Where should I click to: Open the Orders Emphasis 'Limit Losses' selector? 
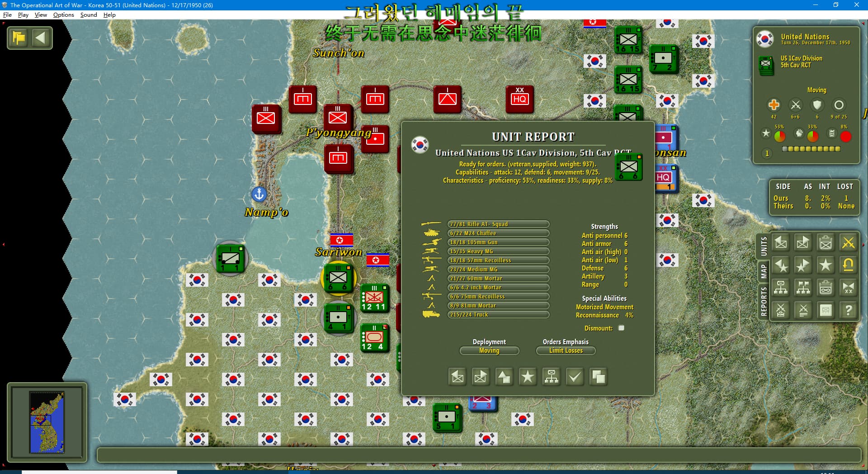[x=566, y=351]
